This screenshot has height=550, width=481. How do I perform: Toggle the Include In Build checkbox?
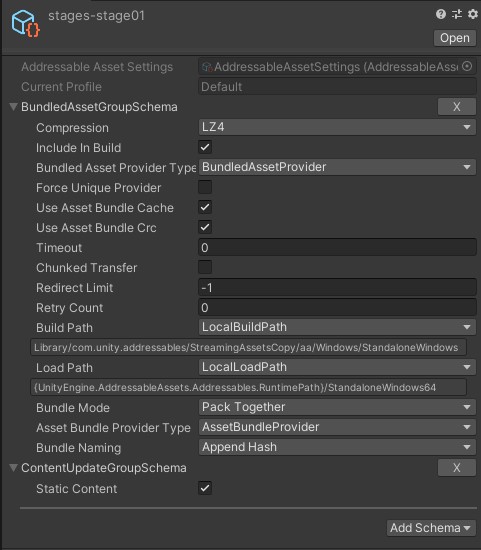(205, 147)
